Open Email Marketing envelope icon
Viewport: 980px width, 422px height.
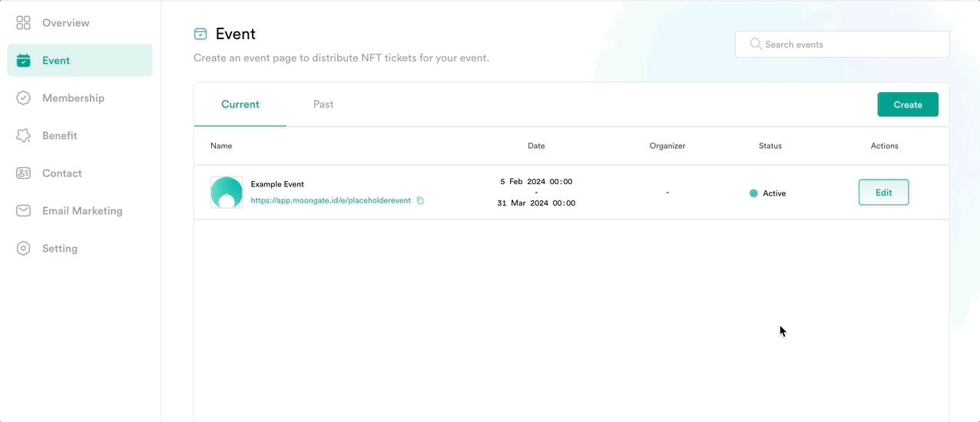(x=23, y=211)
